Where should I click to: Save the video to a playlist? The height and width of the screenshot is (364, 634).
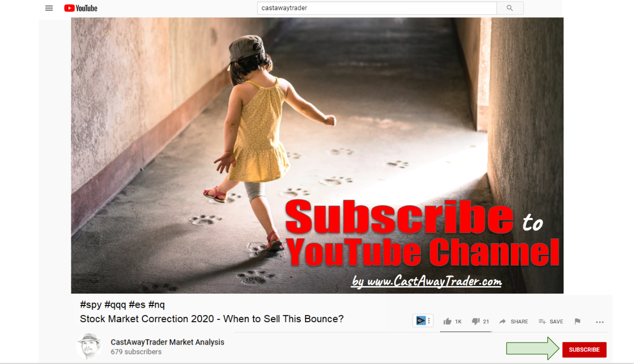click(551, 322)
